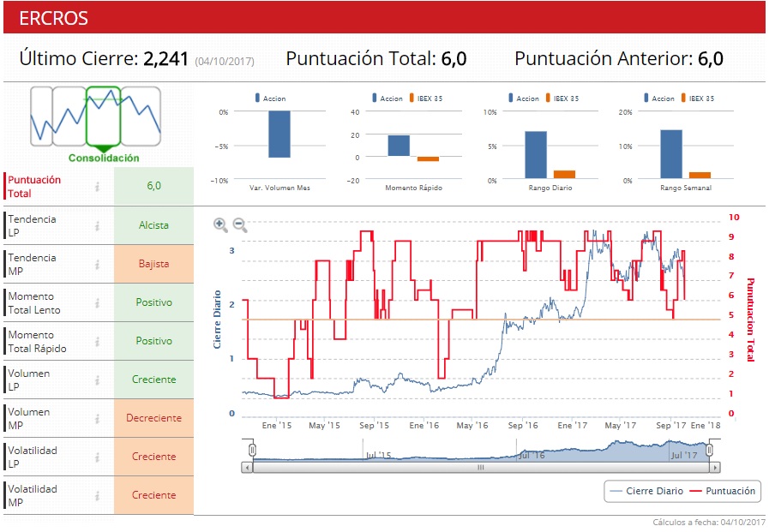Toggle Accion legend in Momento Rápido chart

click(387, 99)
